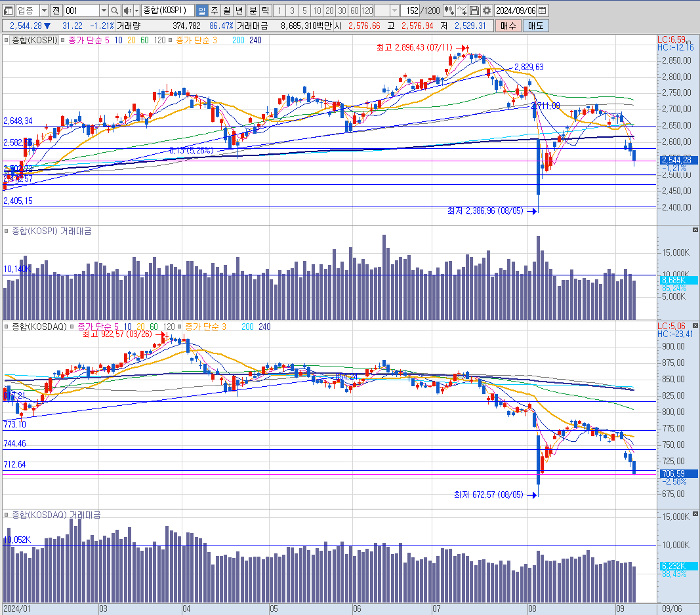Image resolution: width=700 pixels, height=615 pixels.
Task: Select the 5 interval button
Action: pyautogui.click(x=304, y=10)
